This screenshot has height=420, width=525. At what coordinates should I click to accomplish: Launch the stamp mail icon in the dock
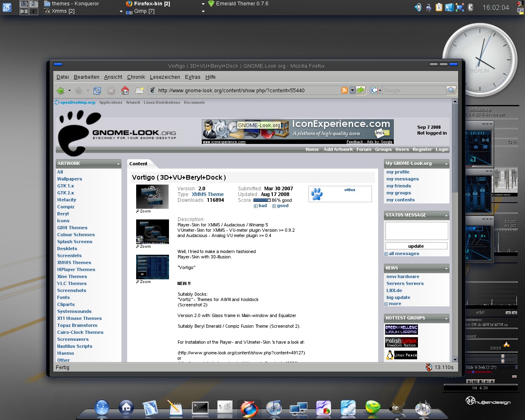[x=150, y=409]
